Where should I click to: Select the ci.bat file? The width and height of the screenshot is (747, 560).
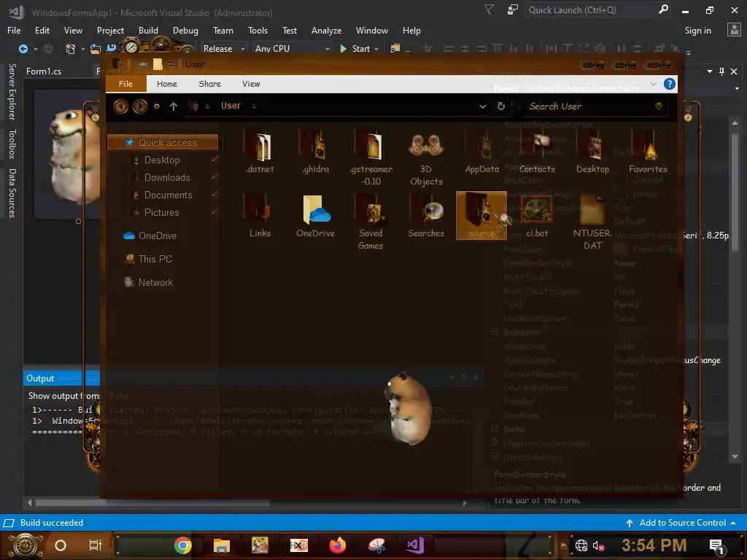(x=537, y=215)
